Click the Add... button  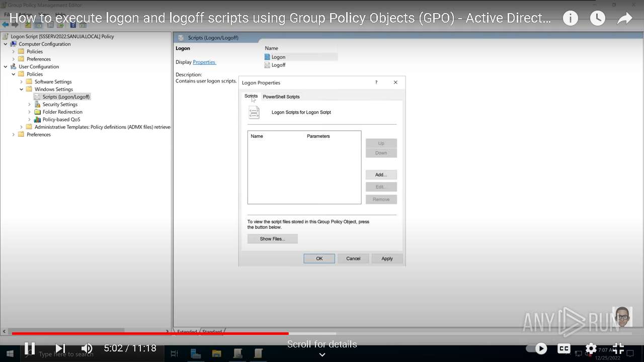point(381,174)
